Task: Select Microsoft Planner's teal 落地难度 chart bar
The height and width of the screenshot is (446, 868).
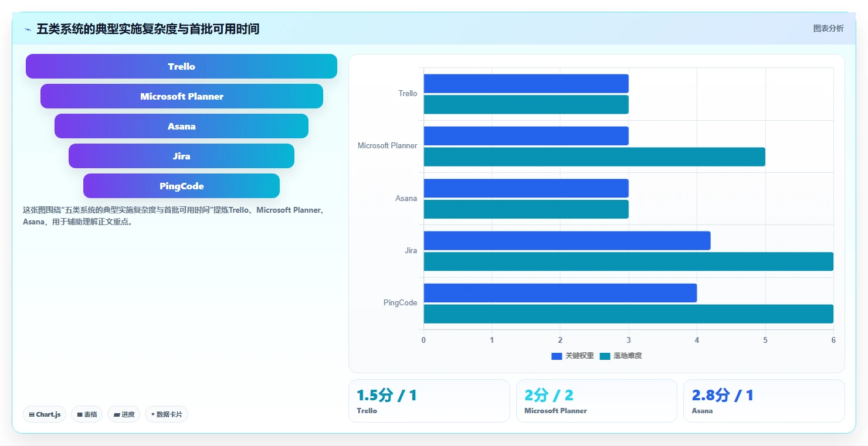Action: [x=595, y=156]
